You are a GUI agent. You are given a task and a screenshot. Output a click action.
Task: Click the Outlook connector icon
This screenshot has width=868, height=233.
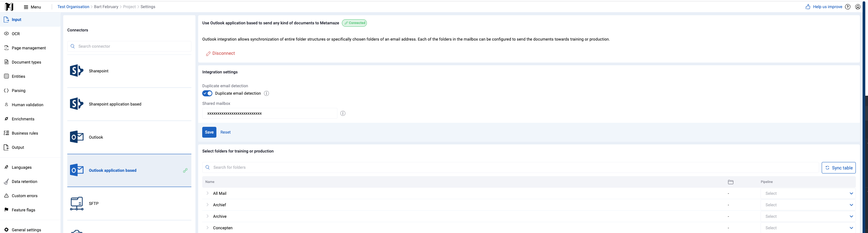[x=77, y=137]
